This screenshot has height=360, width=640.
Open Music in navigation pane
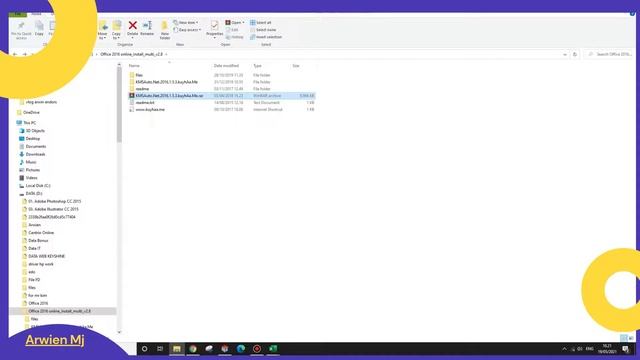(x=28, y=162)
